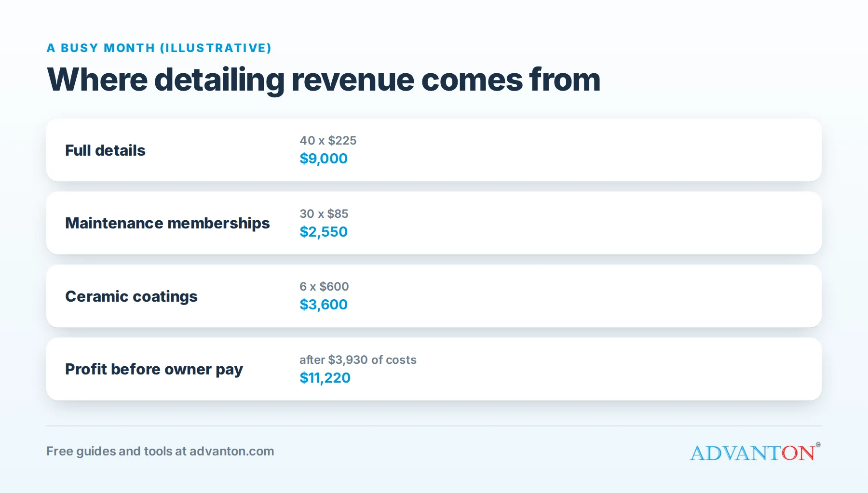The height and width of the screenshot is (493, 868).
Task: Open the advanton.com free guides text
Action: point(160,451)
